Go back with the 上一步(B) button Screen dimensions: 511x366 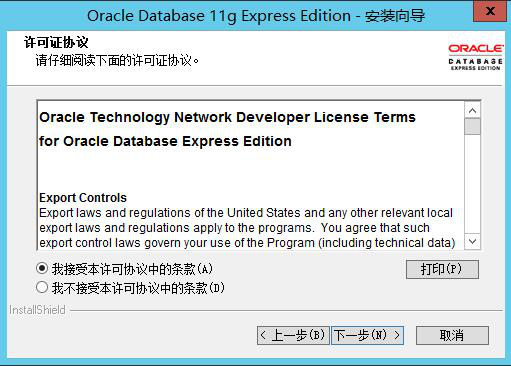pos(293,335)
